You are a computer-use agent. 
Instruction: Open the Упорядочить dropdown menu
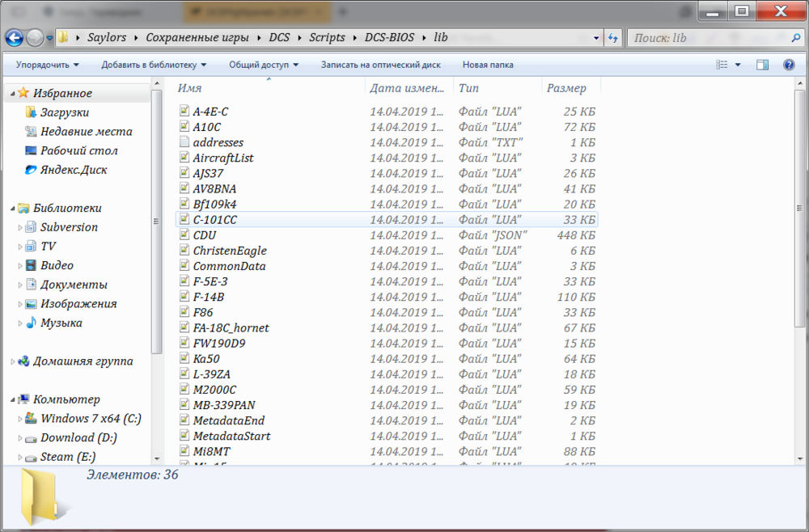coord(48,65)
